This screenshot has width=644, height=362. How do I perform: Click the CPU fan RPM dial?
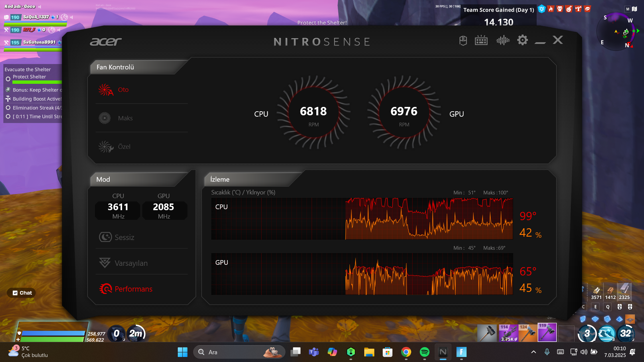pos(313,112)
